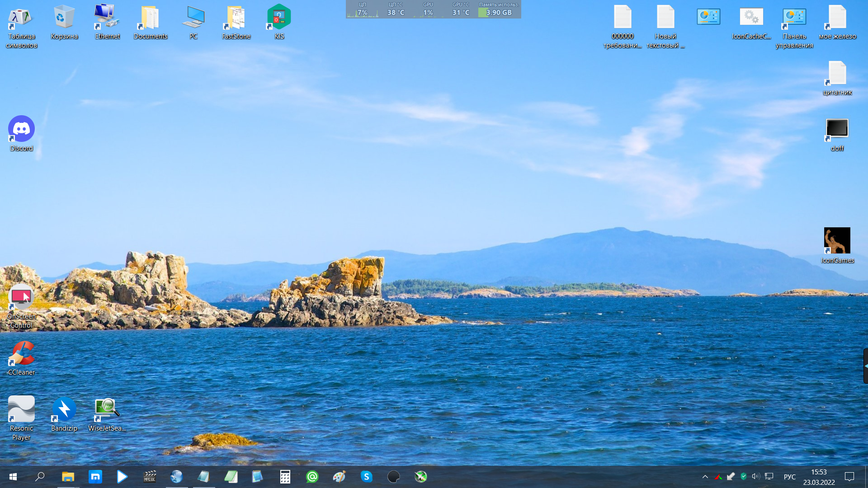Viewport: 868px width, 488px height.
Task: Open the Calculator taskbar icon
Action: pos(285,477)
